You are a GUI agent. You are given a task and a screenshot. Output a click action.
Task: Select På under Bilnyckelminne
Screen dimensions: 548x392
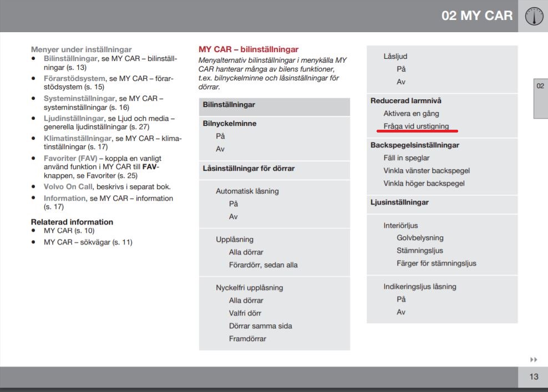click(x=220, y=136)
